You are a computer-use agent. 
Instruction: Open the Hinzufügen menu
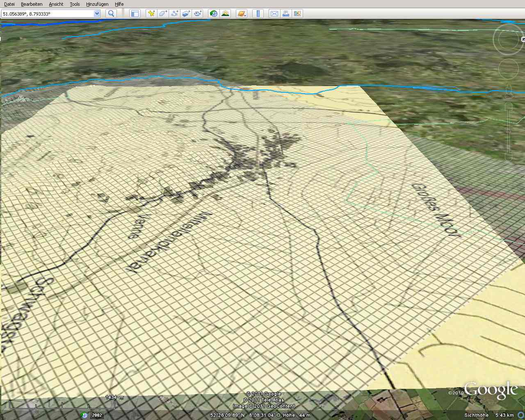[x=97, y=4]
